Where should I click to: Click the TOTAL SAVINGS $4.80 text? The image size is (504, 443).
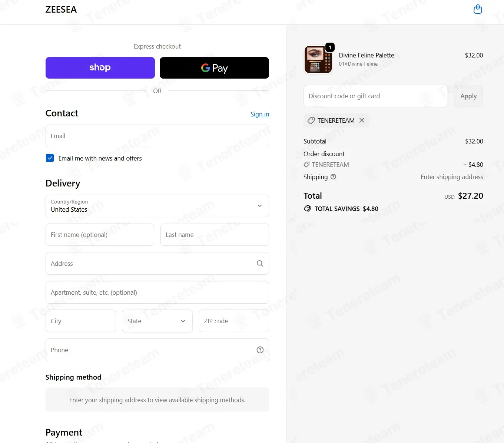[346, 209]
